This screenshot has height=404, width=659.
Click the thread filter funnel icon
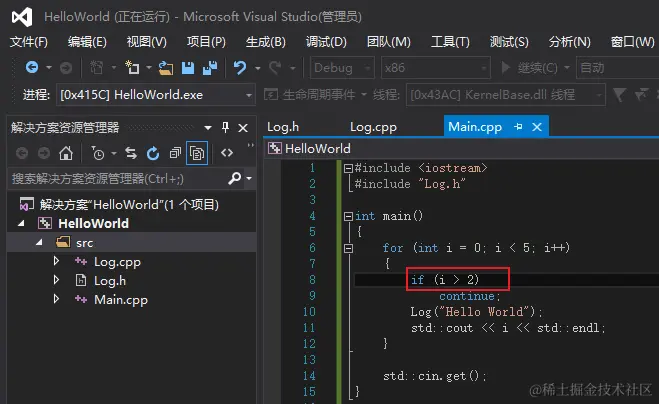(x=619, y=95)
